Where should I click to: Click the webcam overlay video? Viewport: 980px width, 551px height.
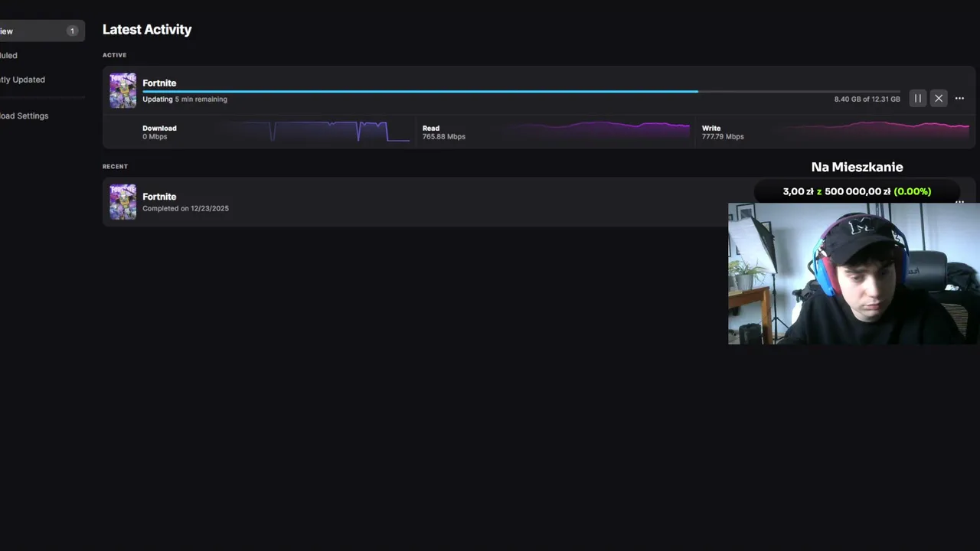[x=854, y=273]
